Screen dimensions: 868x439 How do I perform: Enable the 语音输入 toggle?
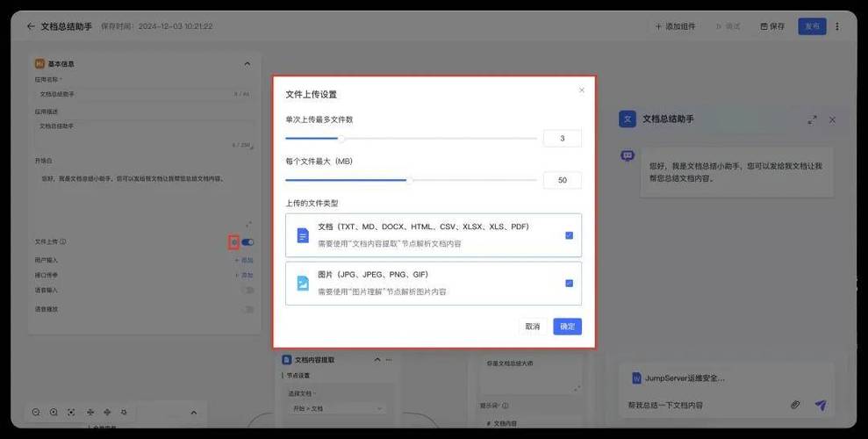coord(248,290)
